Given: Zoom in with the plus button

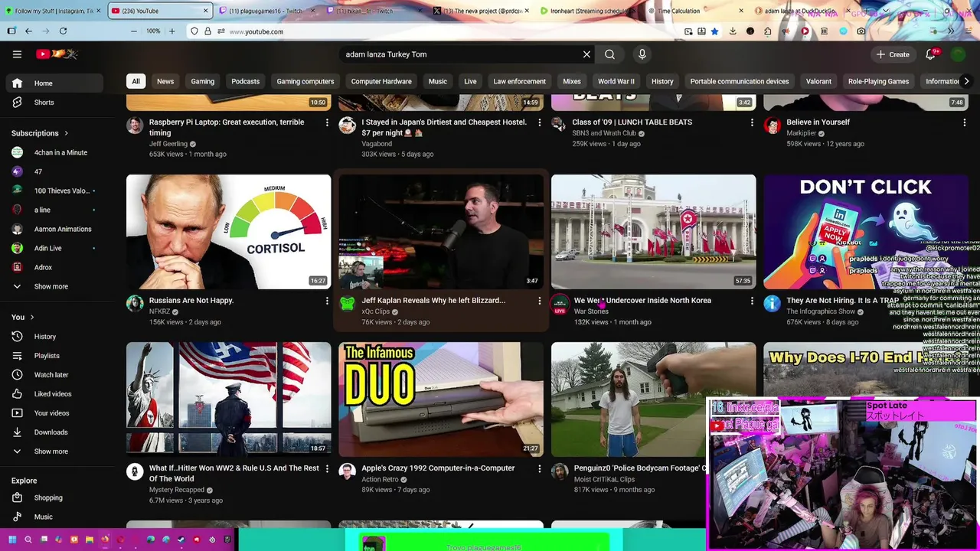Looking at the screenshot, I should tap(171, 31).
